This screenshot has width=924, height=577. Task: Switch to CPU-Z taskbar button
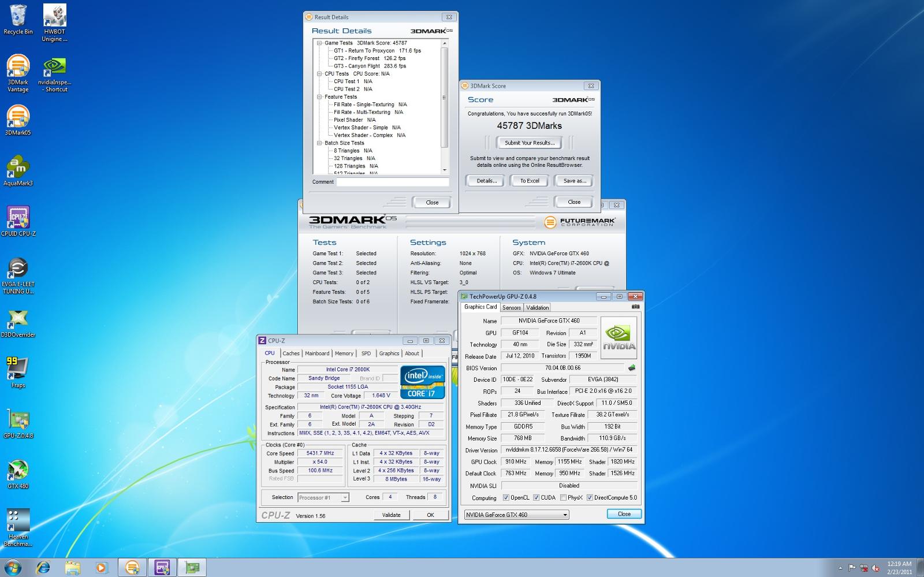162,568
